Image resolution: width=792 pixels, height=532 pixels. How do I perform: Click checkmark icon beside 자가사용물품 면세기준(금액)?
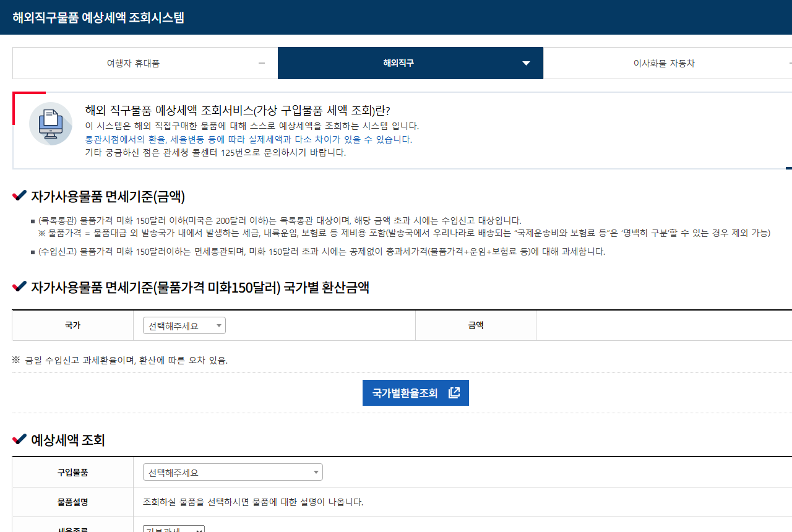click(x=20, y=196)
